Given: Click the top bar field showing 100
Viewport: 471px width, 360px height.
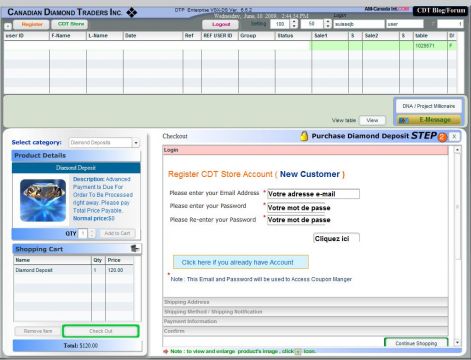Looking at the screenshot, I should 280,24.
